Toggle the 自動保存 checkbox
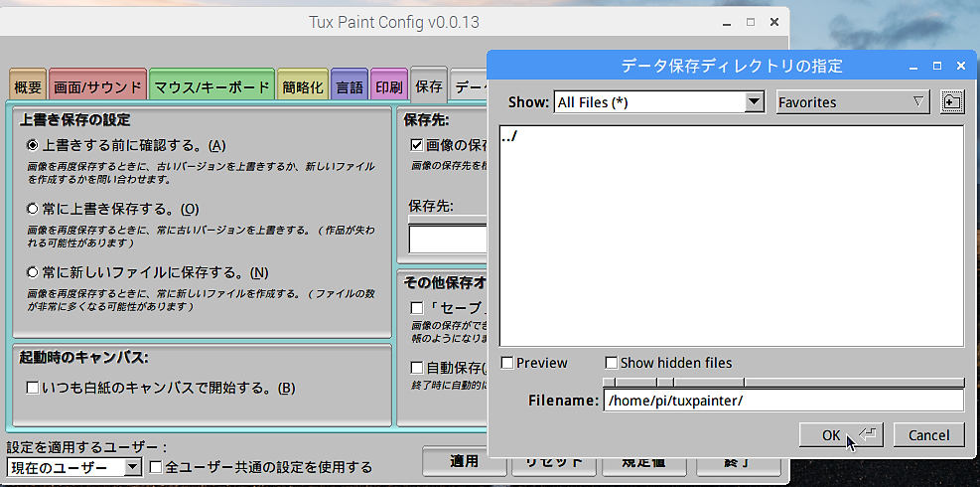 coord(417,368)
